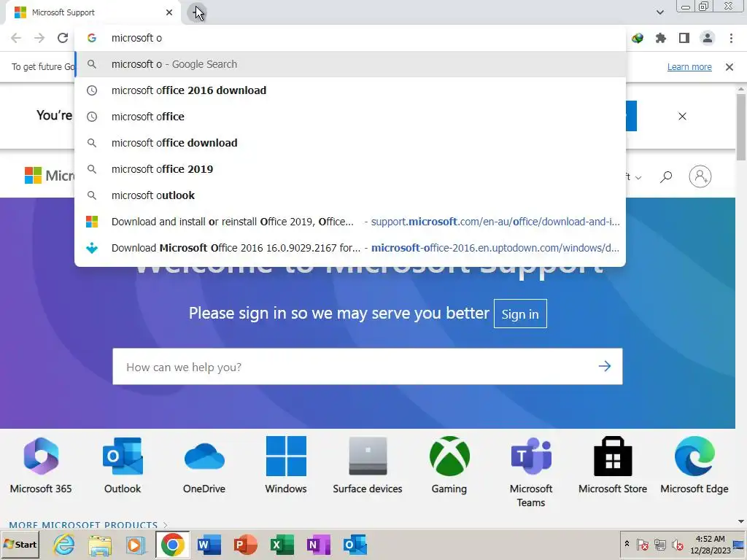The height and width of the screenshot is (560, 747).
Task: Open Outlook from the taskbar
Action: (x=355, y=544)
